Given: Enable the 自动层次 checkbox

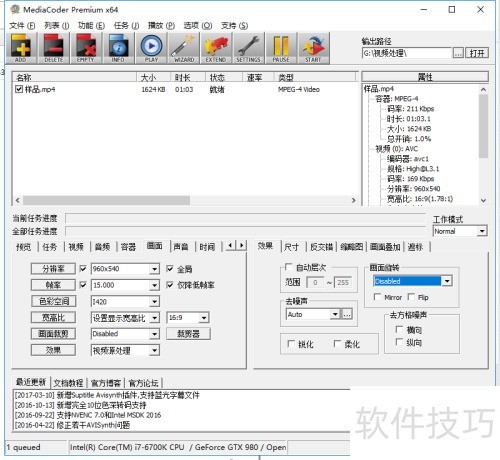Looking at the screenshot, I should point(289,267).
